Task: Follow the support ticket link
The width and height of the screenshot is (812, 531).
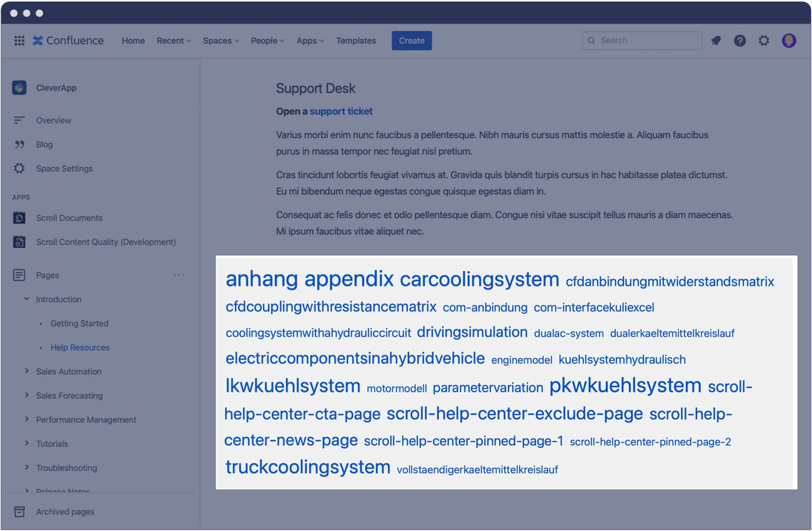Action: 341,111
